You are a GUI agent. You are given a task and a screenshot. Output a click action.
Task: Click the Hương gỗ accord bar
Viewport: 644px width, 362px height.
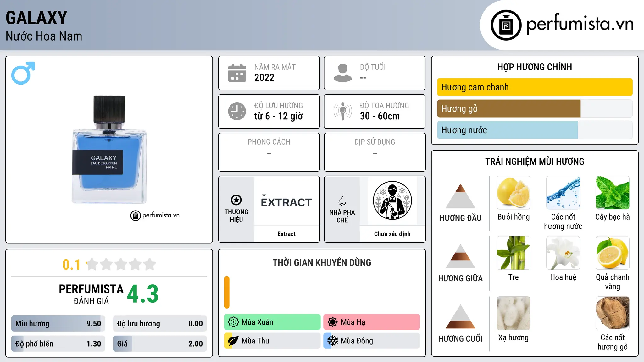(535, 108)
